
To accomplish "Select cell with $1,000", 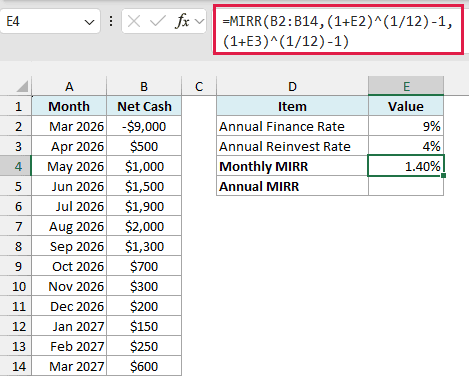I will tap(144, 166).
